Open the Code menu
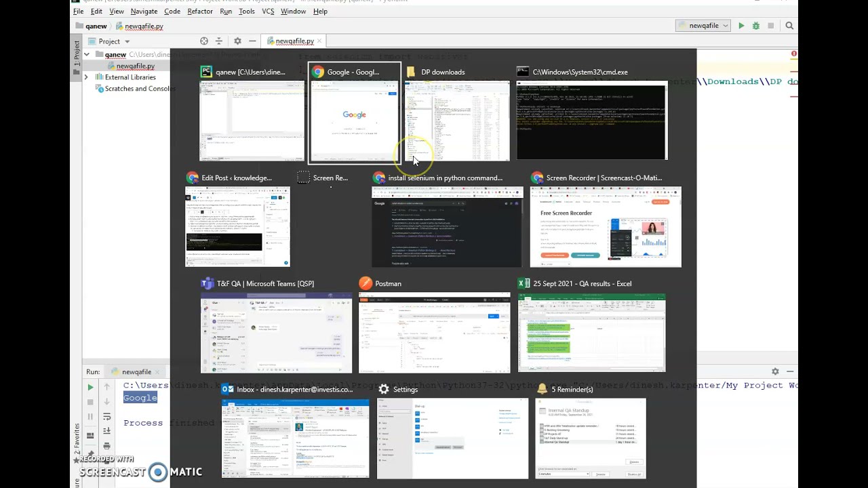Viewport: 868px width, 488px height. 172,12
